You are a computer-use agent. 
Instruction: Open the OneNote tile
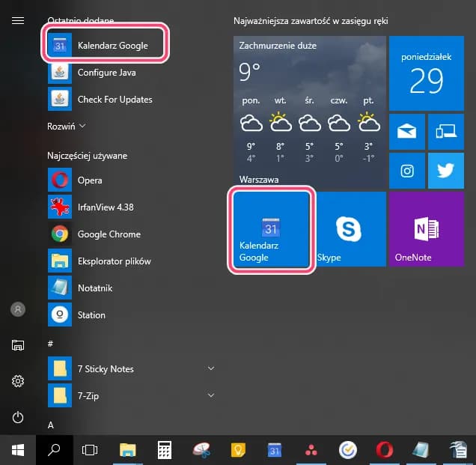tap(427, 229)
